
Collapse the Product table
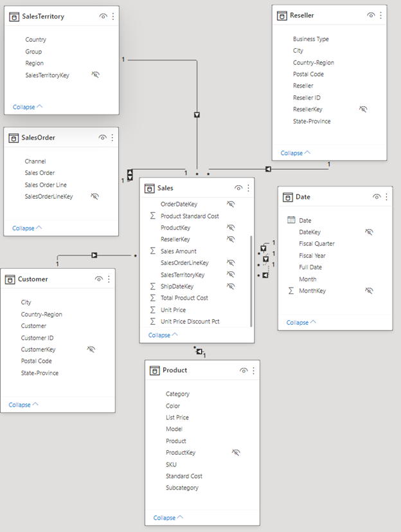[x=168, y=518]
